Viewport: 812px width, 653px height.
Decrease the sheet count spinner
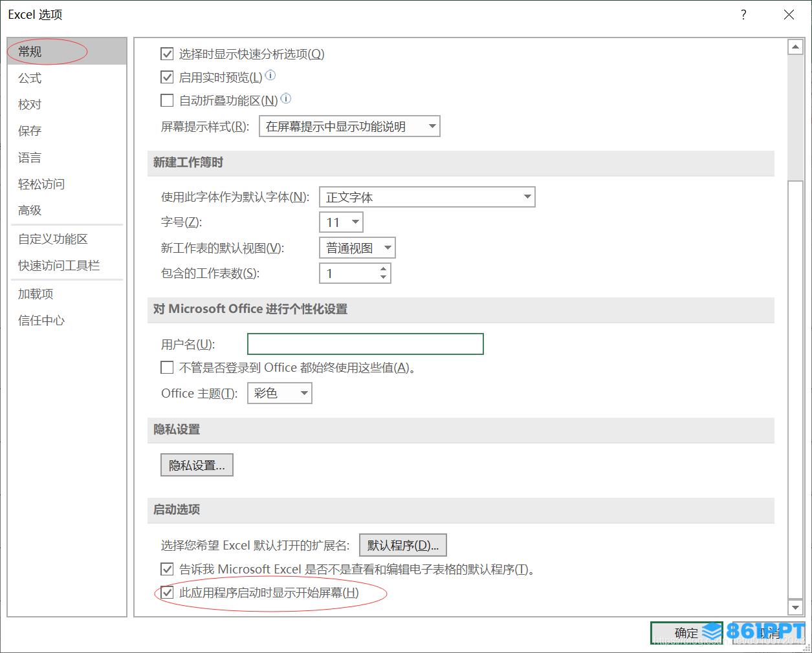point(384,278)
